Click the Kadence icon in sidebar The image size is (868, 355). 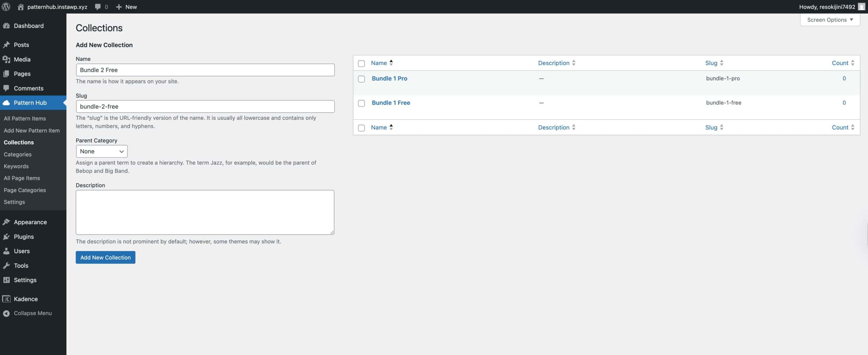click(6, 299)
